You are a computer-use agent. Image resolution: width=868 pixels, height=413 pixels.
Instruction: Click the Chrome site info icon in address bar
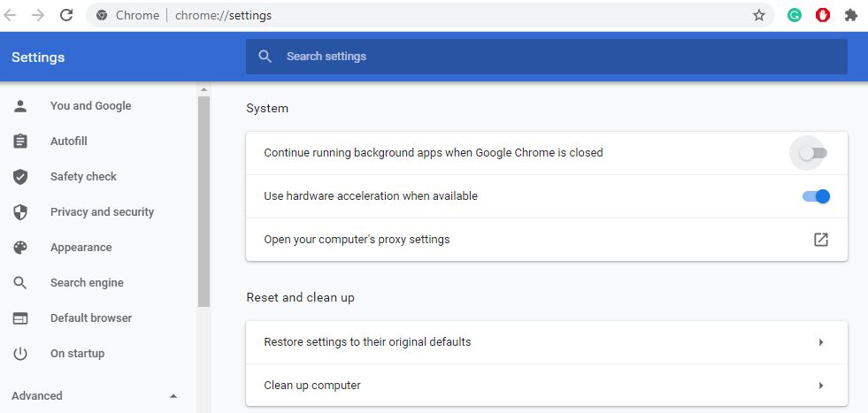coord(102,16)
